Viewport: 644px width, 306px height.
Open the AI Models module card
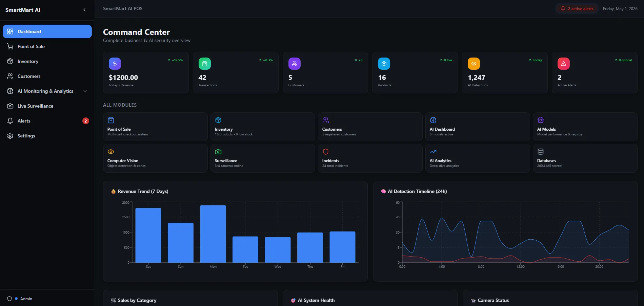tap(585, 127)
